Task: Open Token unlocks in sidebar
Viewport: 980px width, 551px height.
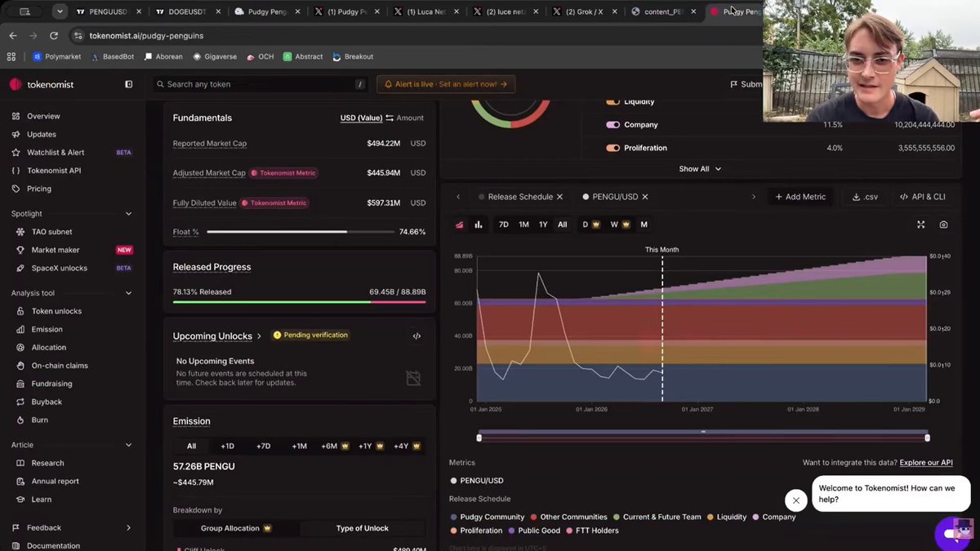Action: point(56,311)
